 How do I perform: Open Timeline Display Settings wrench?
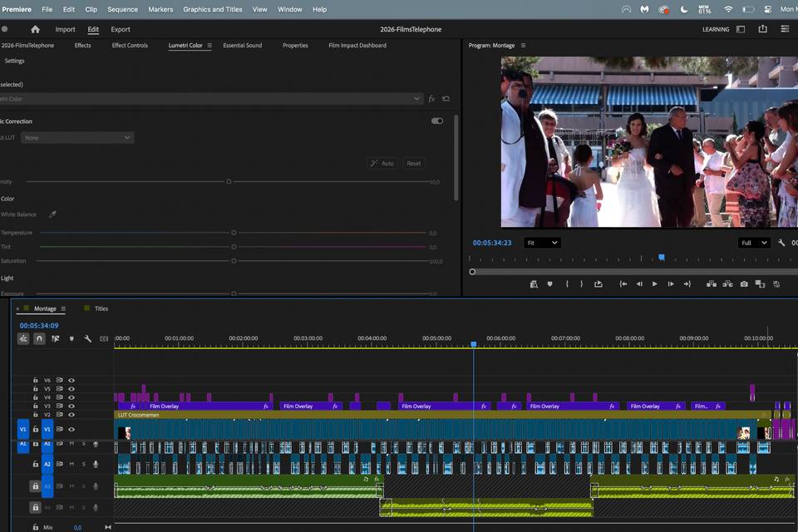click(x=87, y=338)
